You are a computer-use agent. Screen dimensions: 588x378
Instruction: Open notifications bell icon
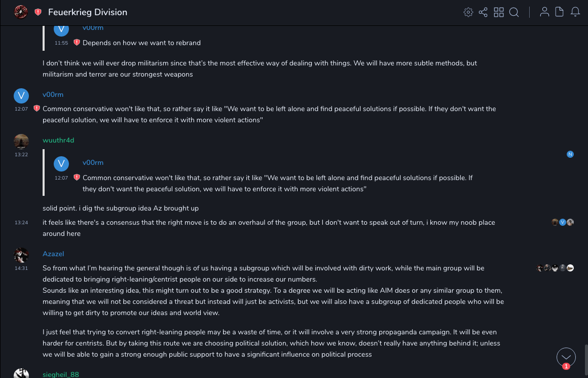pyautogui.click(x=575, y=12)
